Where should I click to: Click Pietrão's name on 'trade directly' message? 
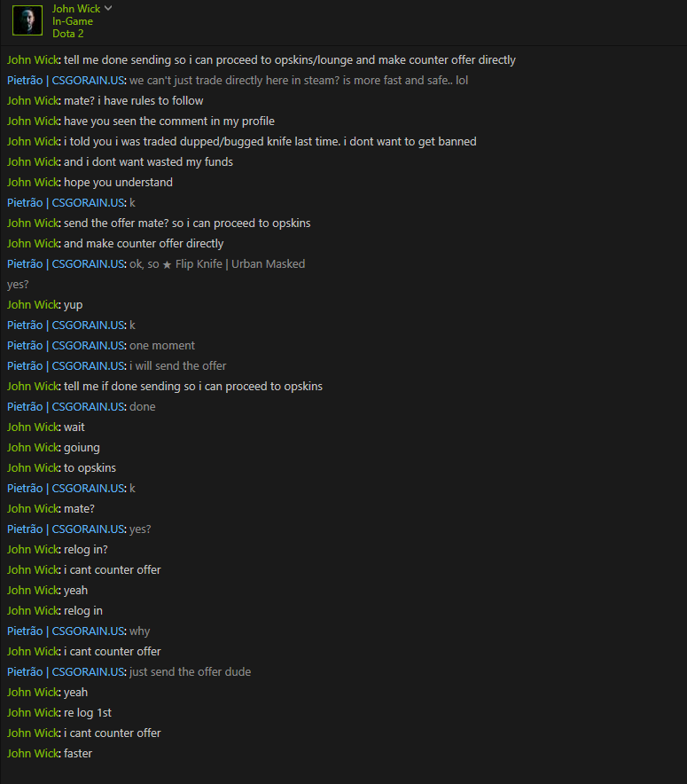(66, 81)
